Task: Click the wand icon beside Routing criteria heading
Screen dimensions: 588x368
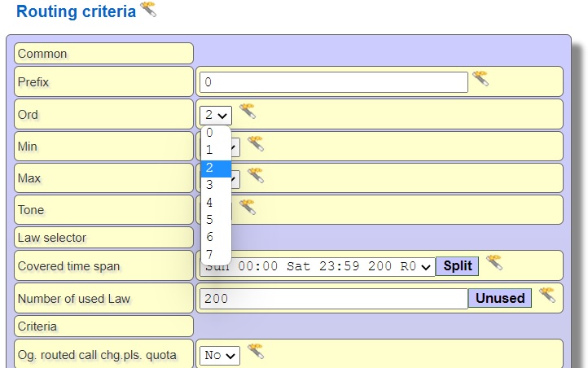Action: pos(147,10)
